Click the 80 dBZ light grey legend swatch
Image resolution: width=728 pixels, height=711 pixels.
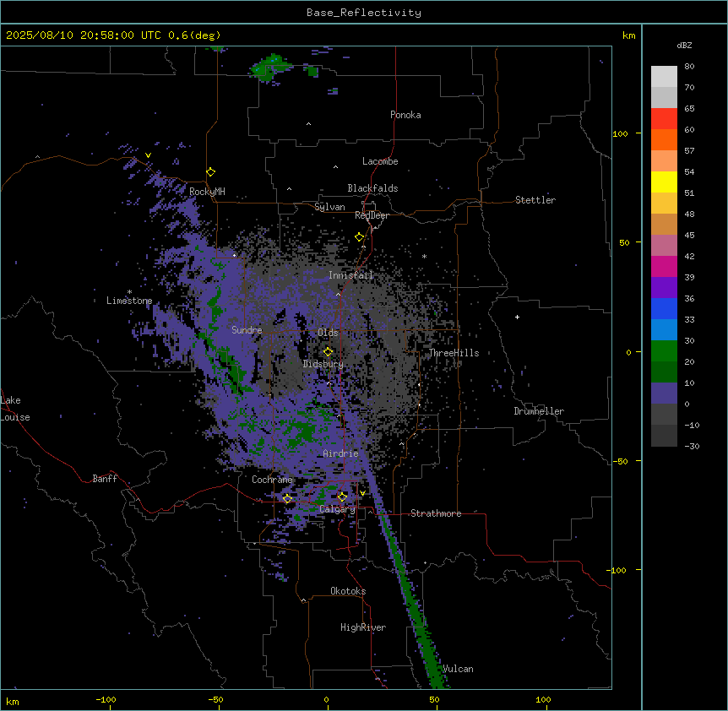664,77
